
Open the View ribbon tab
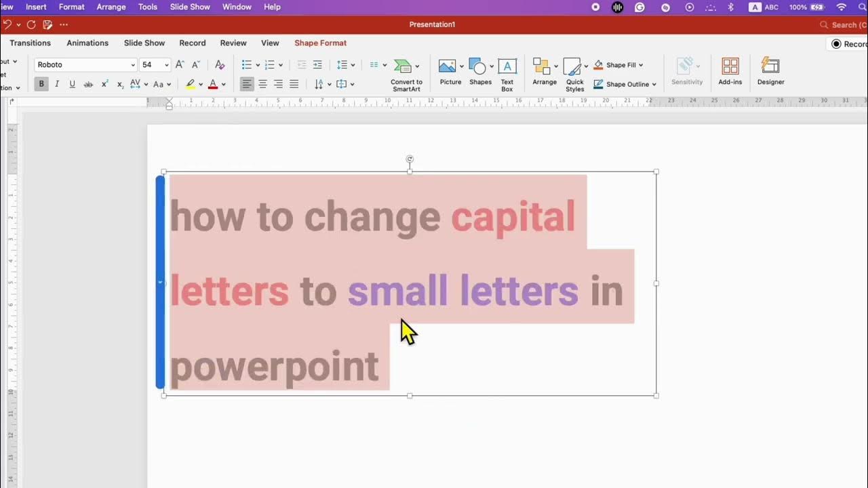pos(270,43)
